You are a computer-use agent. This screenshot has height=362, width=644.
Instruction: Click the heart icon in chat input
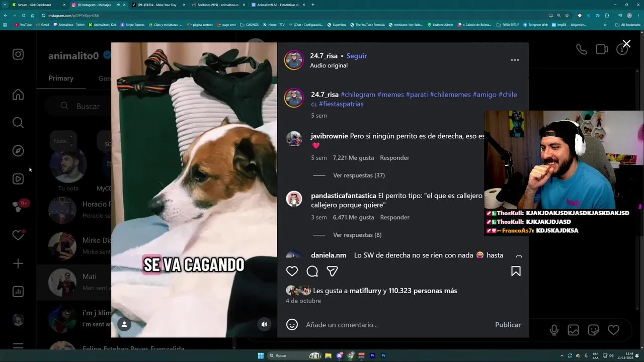pyautogui.click(x=613, y=330)
